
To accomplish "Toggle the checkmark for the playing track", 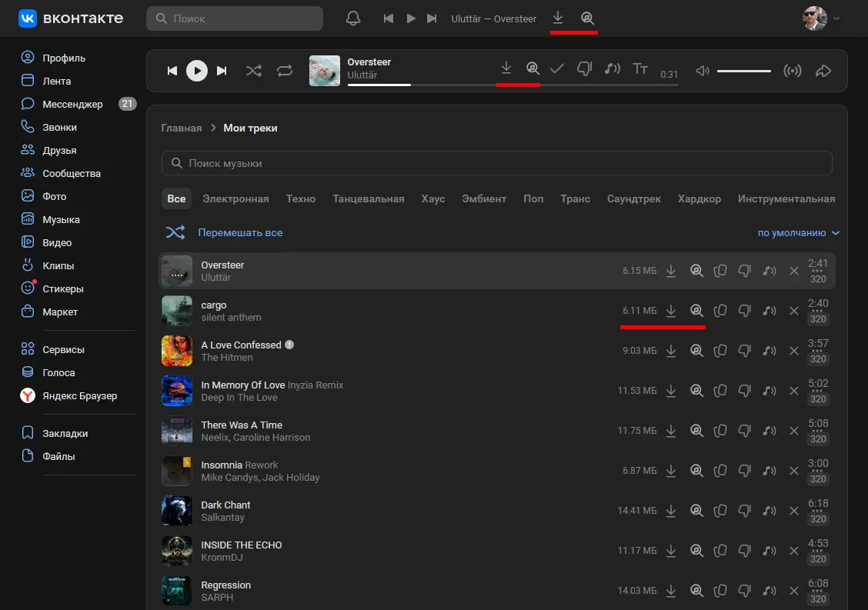I will point(557,68).
